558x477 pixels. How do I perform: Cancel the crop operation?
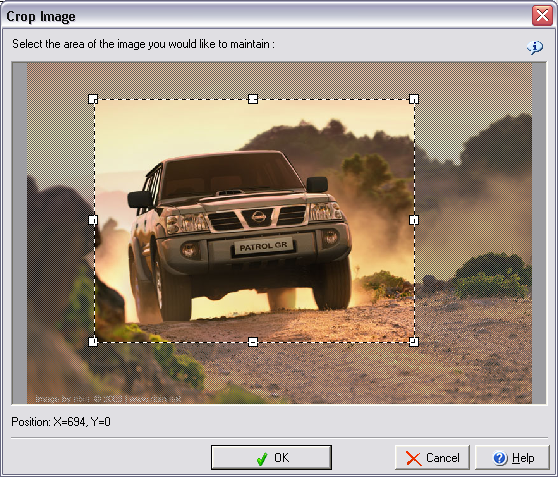pyautogui.click(x=432, y=458)
